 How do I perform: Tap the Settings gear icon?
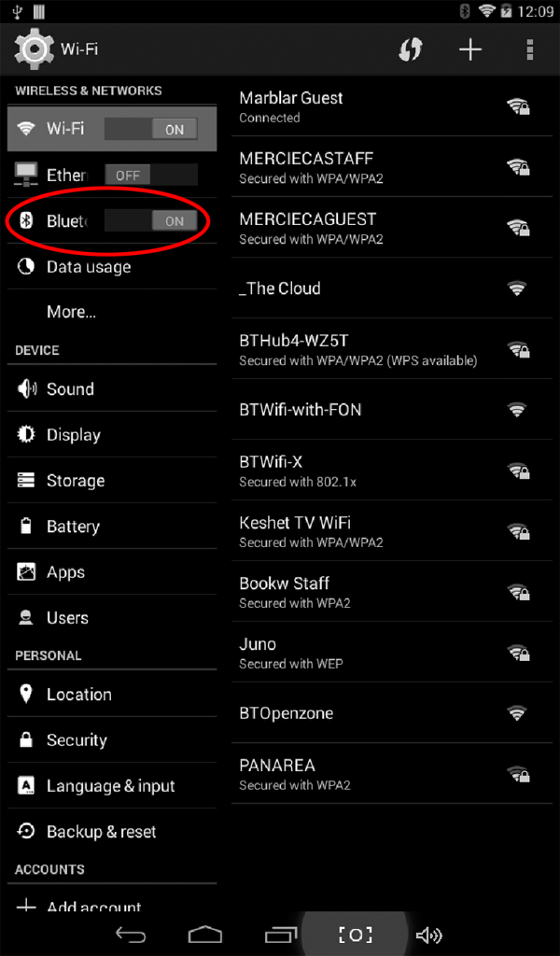point(33,49)
